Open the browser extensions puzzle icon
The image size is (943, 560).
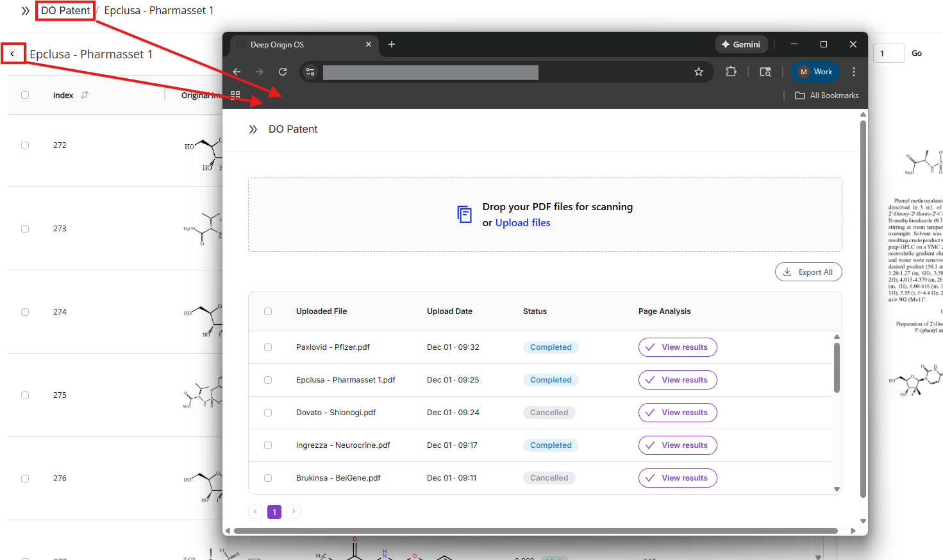click(x=731, y=72)
